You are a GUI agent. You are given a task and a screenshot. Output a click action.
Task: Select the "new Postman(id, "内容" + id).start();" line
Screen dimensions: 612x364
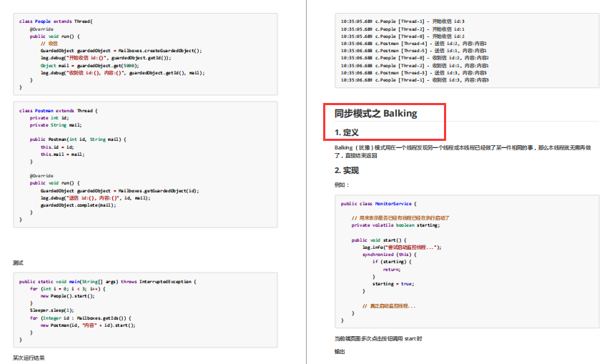88,325
